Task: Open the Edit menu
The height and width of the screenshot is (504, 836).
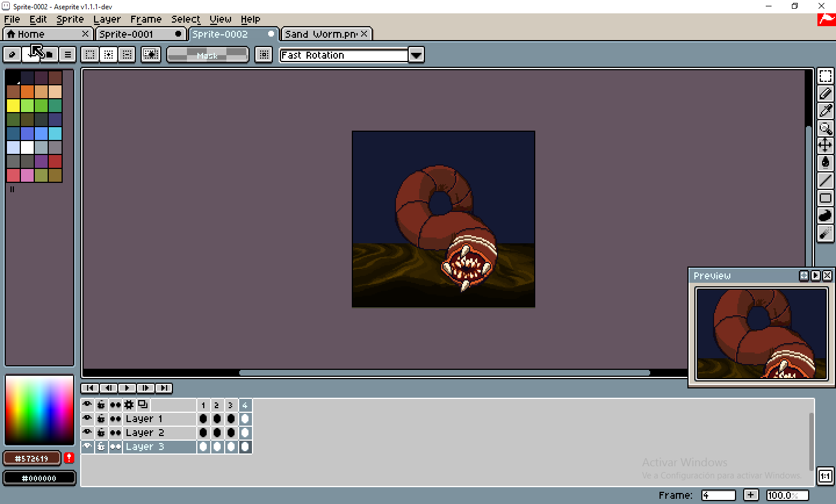Action: [x=38, y=19]
